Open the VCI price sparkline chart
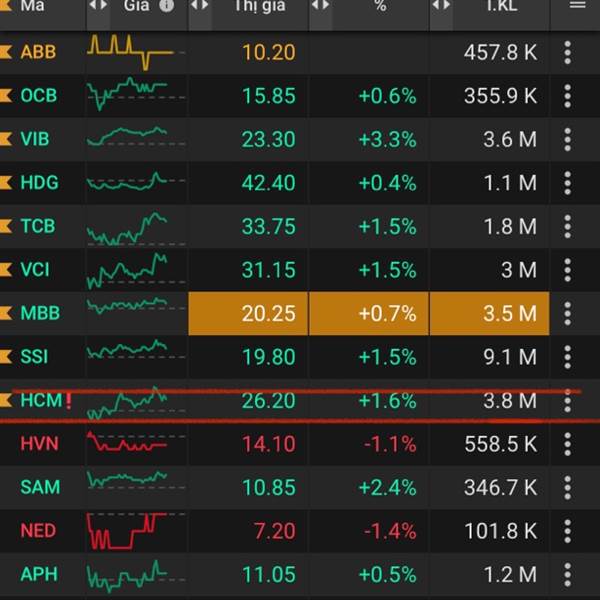The width and height of the screenshot is (600, 600). click(136, 270)
